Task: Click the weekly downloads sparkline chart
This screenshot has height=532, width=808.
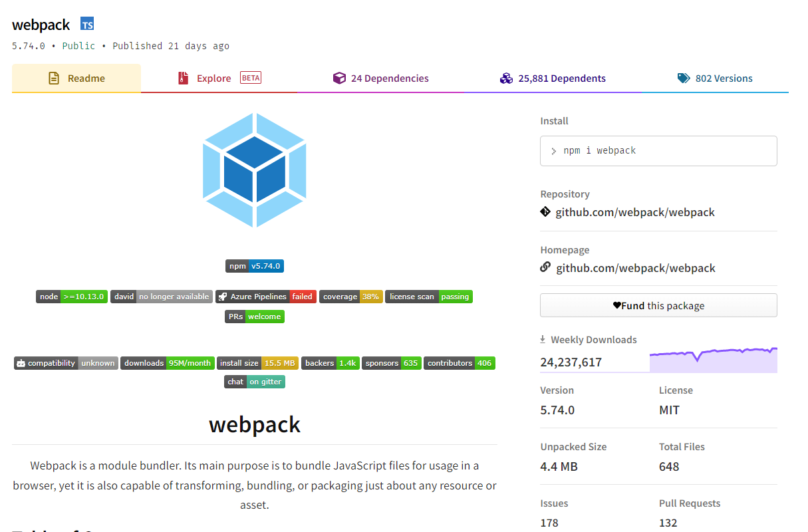Action: click(x=714, y=360)
